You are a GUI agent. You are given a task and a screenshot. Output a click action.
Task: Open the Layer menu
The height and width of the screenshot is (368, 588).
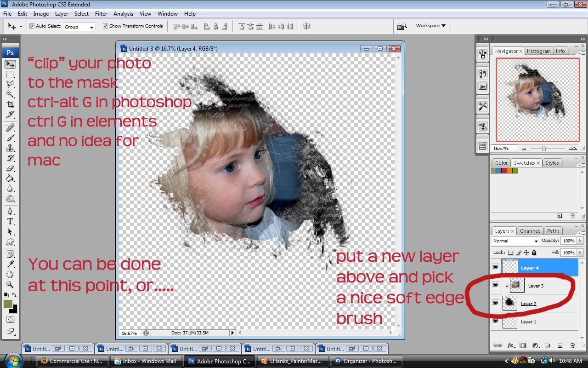point(62,14)
